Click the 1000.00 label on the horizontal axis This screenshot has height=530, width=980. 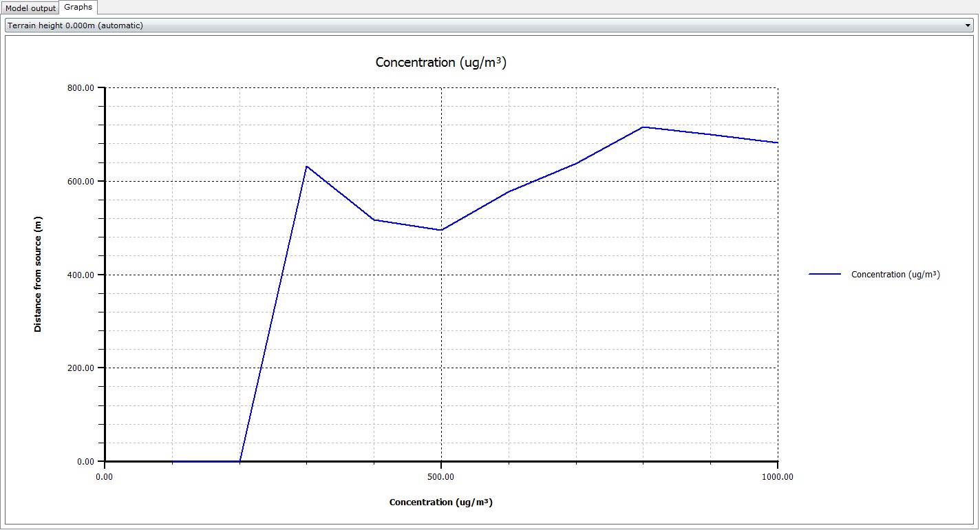[x=777, y=476]
